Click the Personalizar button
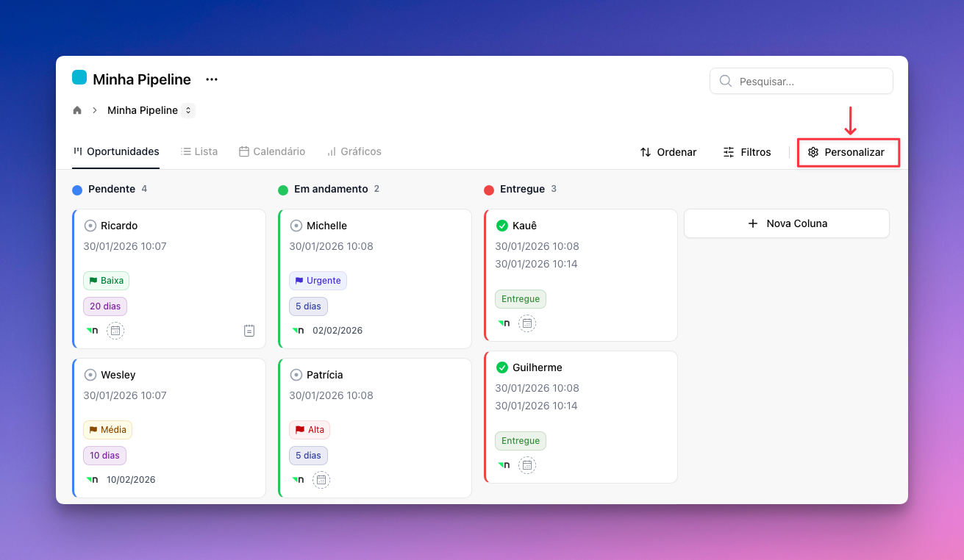Image resolution: width=964 pixels, height=560 pixels. [848, 152]
